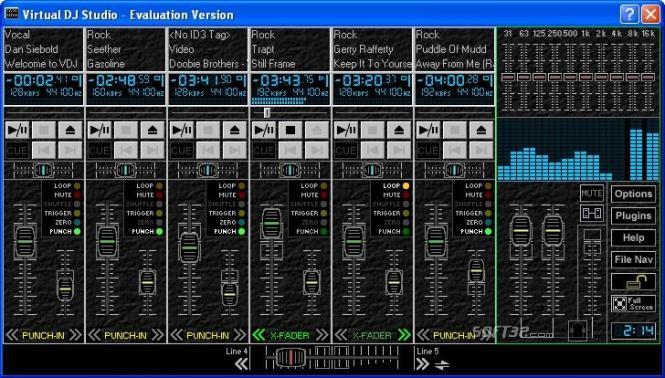Play or pause the Puddle Of Mudd deck
The image size is (665, 378).
tap(429, 130)
